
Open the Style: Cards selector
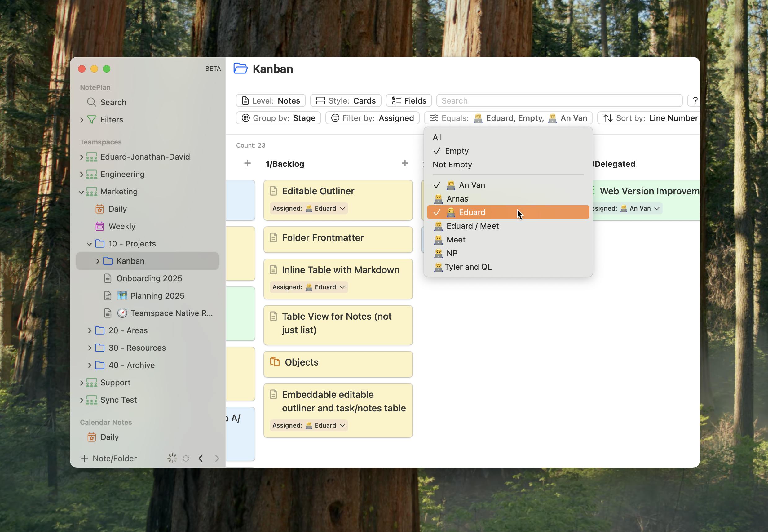point(346,100)
